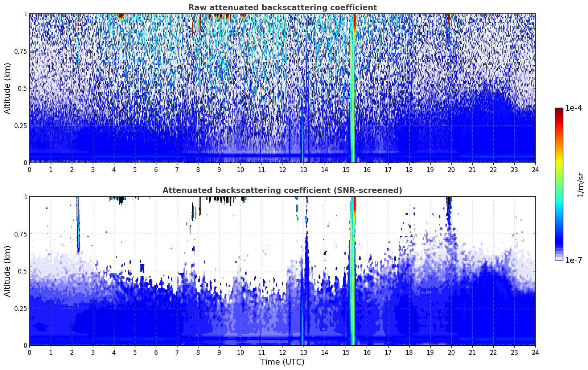Click the "Time (UTC)" axis label
Image resolution: width=588 pixels, height=370 pixels.
[x=282, y=362]
